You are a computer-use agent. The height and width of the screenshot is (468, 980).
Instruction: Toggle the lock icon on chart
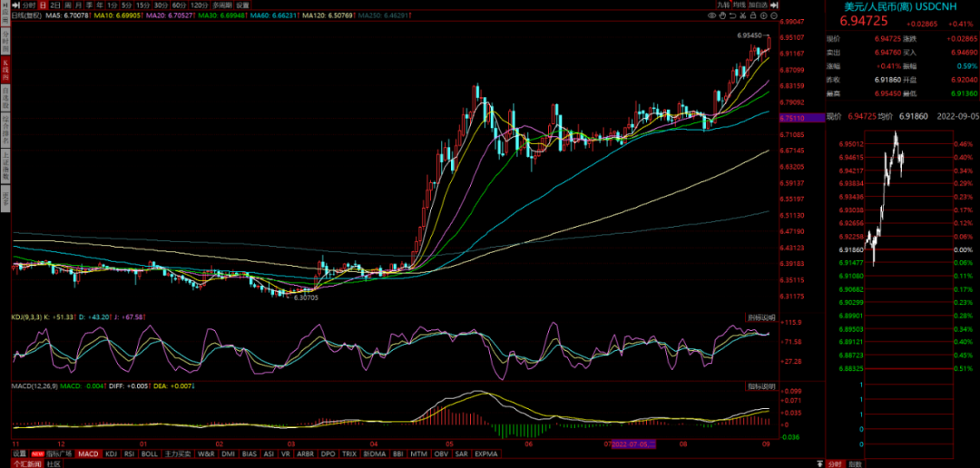click(x=753, y=15)
